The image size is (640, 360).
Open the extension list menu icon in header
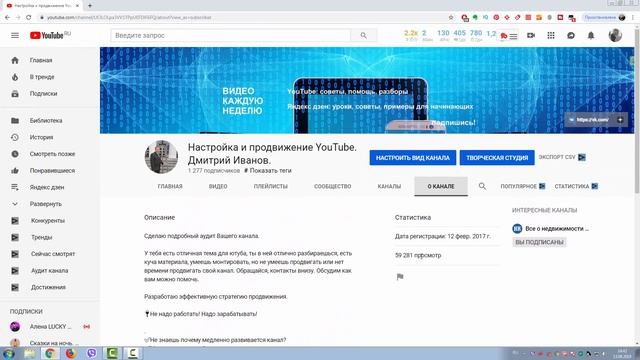click(513, 36)
